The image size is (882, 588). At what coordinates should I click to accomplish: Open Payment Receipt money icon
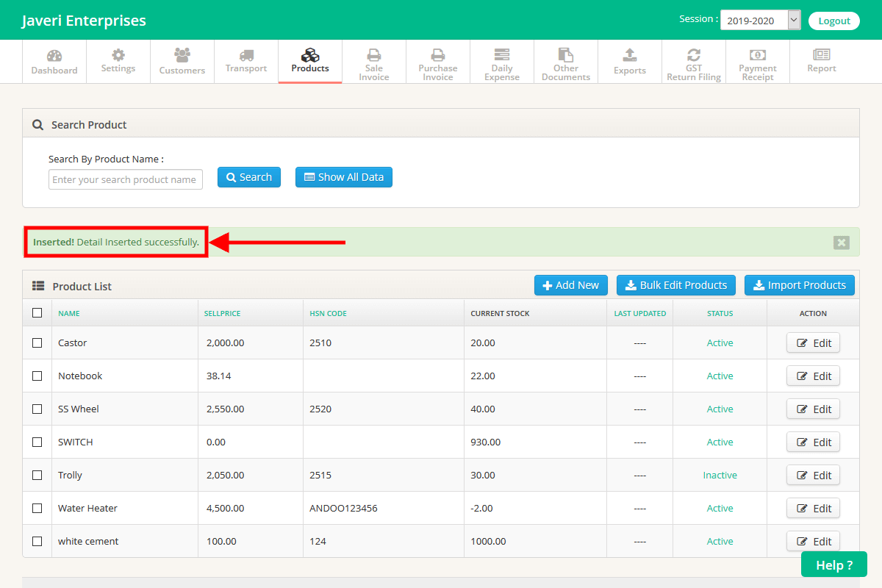click(x=758, y=55)
